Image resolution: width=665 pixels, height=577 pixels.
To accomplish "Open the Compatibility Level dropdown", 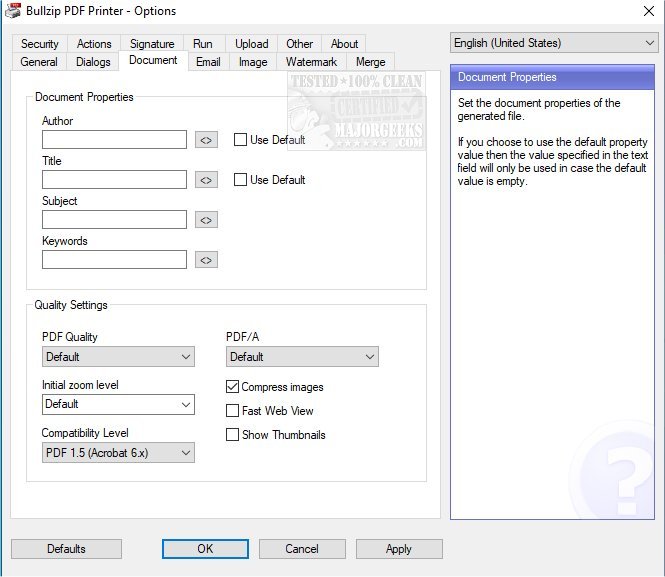I will 118,452.
